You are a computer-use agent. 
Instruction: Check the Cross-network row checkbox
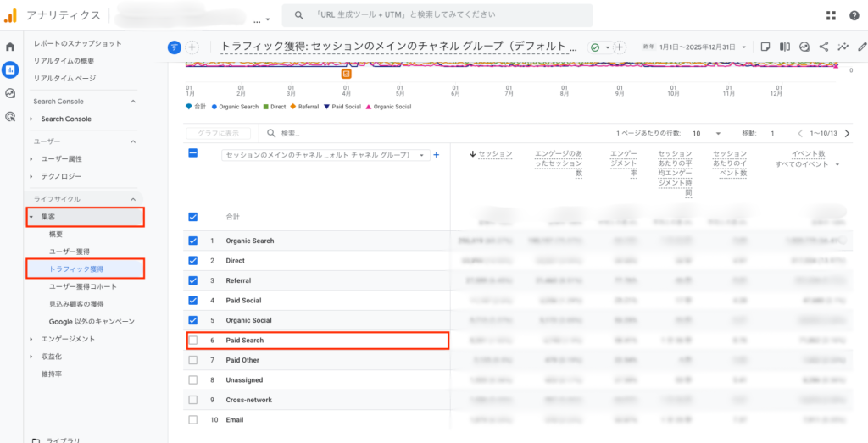pos(193,400)
